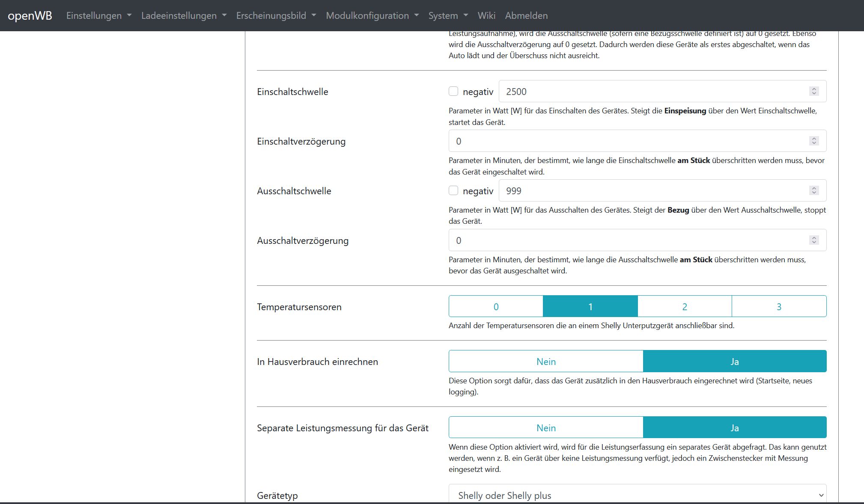
Task: Set Temperatursensoren to 0
Action: (x=496, y=306)
